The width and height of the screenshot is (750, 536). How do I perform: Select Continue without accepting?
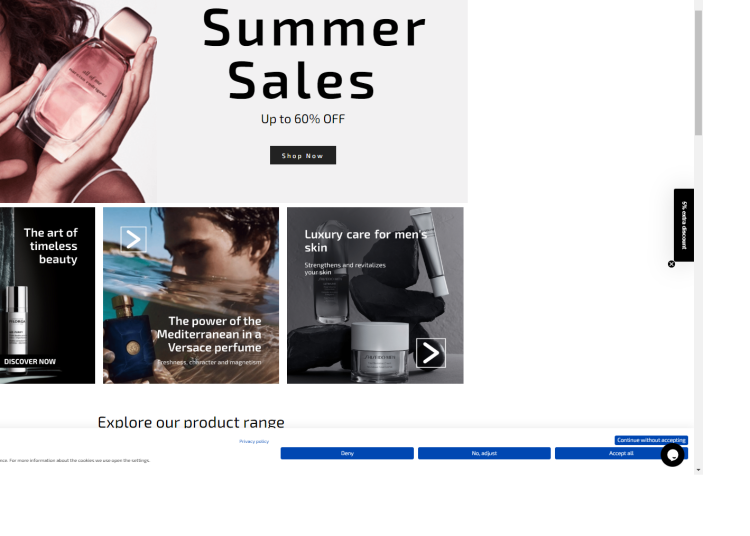coord(651,440)
